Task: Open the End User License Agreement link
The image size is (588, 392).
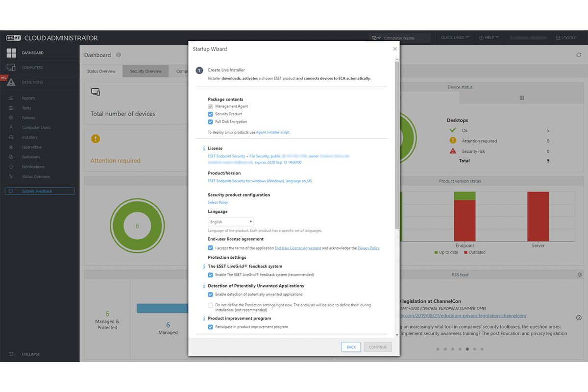Action: 298,248
